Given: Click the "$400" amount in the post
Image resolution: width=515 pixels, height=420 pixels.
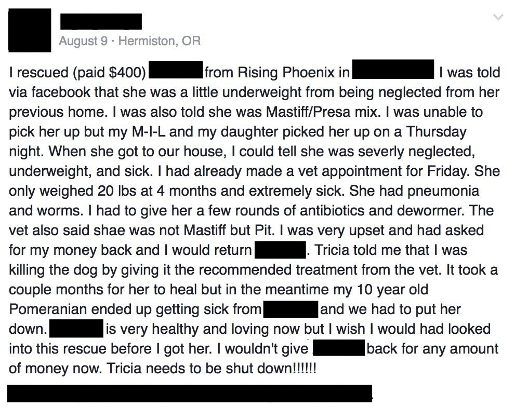Looking at the screenshot, I should point(125,73).
